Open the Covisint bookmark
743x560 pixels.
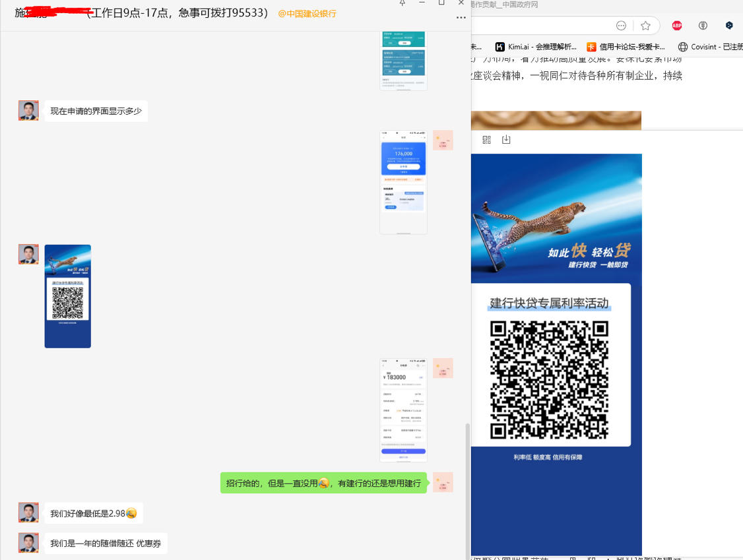tap(710, 47)
